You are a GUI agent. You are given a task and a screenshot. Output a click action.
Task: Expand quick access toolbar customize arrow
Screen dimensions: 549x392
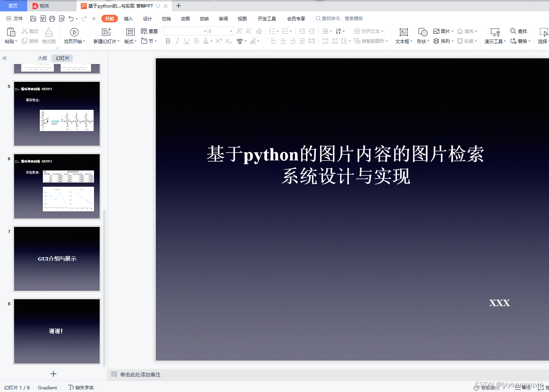click(x=94, y=19)
